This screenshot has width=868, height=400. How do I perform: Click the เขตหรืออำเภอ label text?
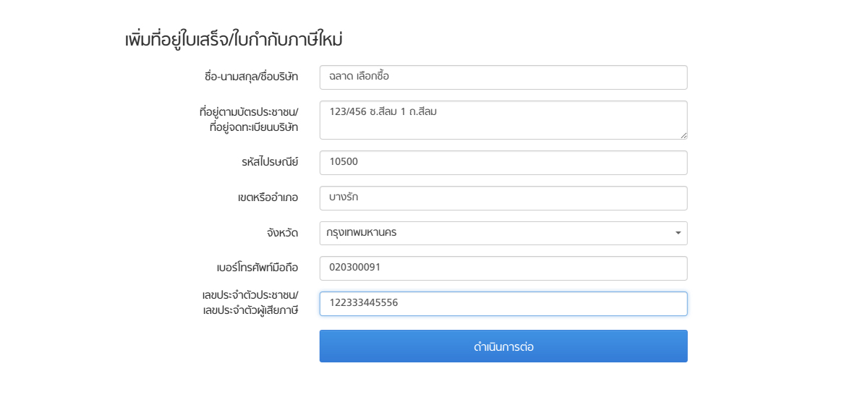click(268, 197)
